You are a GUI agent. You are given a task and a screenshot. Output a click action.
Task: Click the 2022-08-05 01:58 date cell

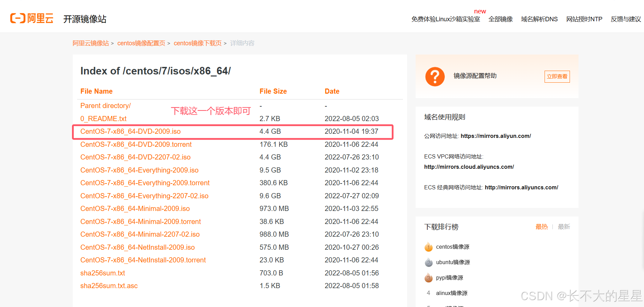[352, 286]
